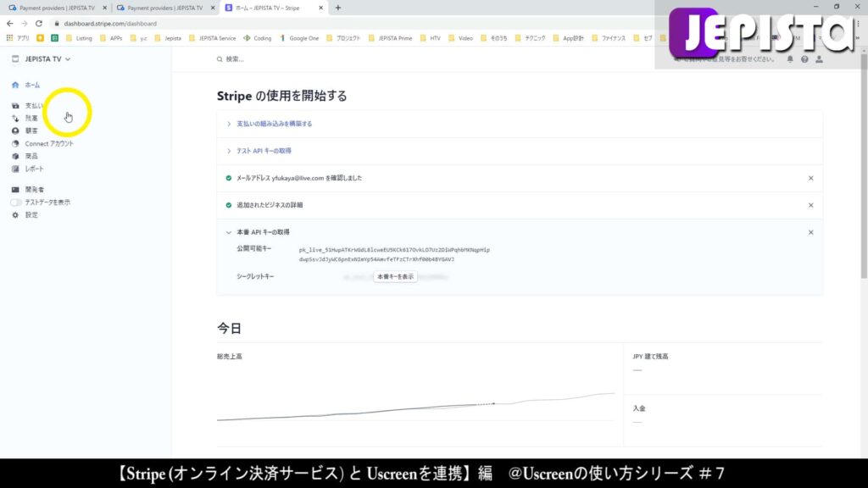This screenshot has height=488, width=868.
Task: Select the ホーム – JEPISTA TV – Stripe tab
Action: pos(274,8)
